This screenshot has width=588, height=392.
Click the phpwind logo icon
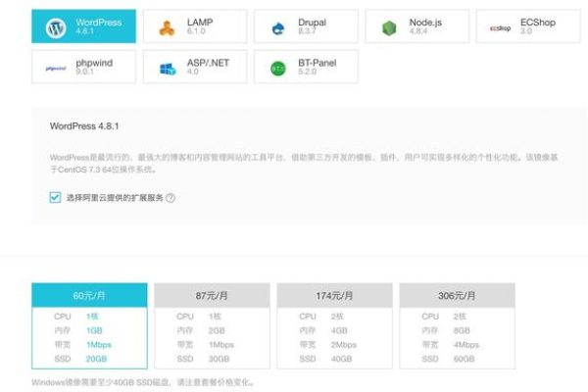pyautogui.click(x=56, y=69)
